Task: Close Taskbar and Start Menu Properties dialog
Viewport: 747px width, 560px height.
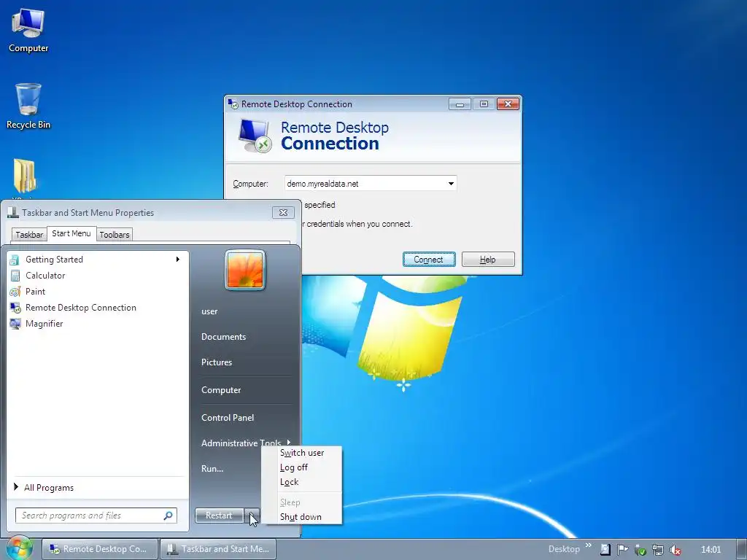Action: tap(283, 212)
